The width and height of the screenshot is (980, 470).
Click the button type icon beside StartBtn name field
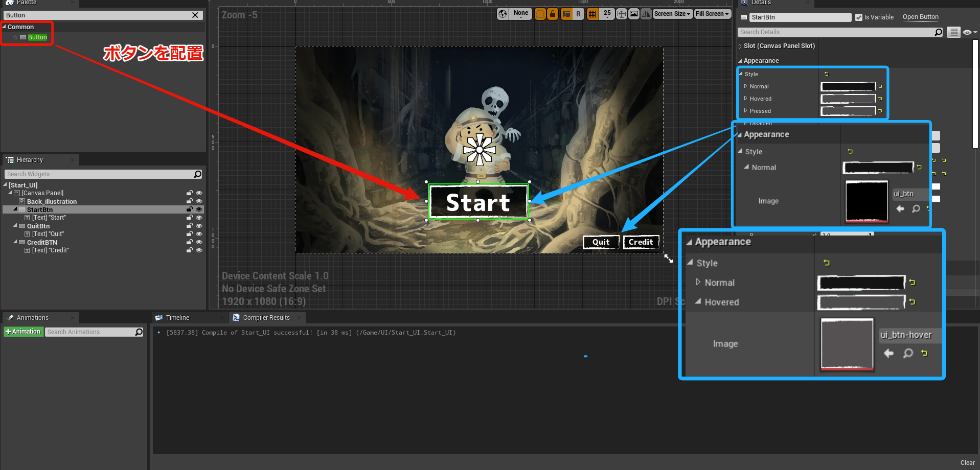click(744, 17)
